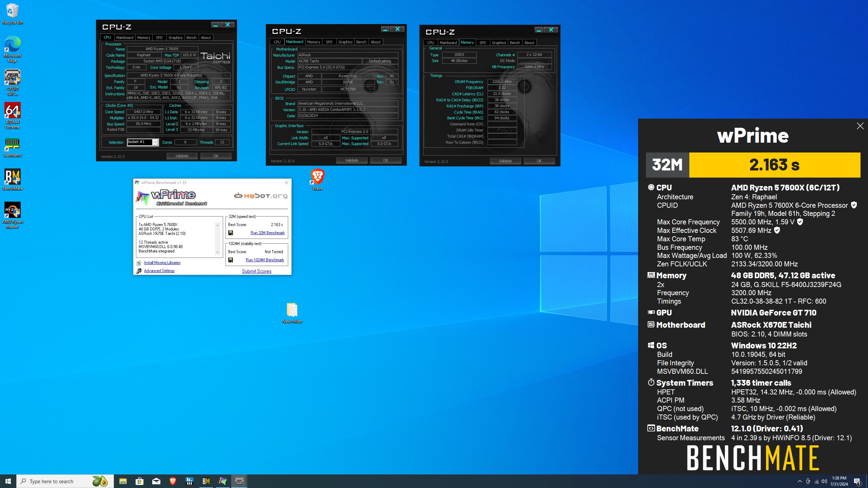868x488 pixels.
Task: Click the Run 1024M Benchmark link
Action: point(265,260)
